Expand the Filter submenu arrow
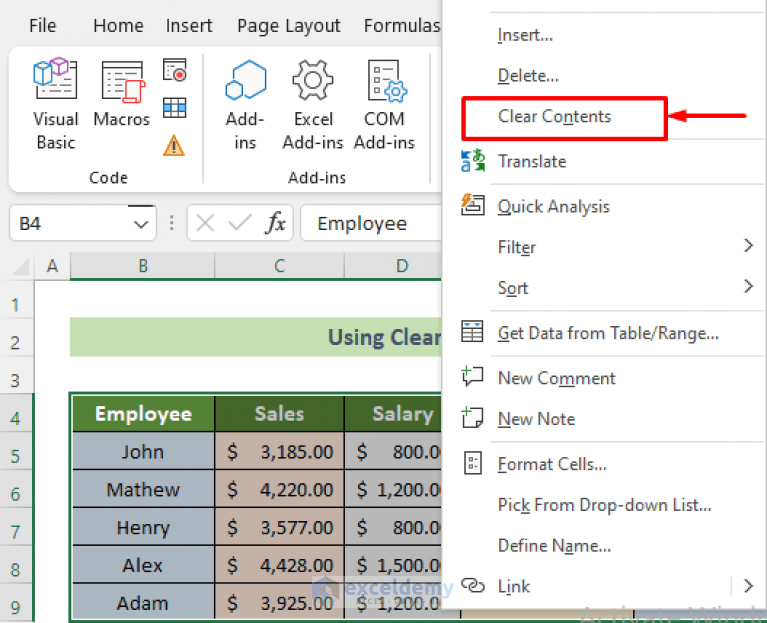Screen dimensions: 767x623 [748, 245]
